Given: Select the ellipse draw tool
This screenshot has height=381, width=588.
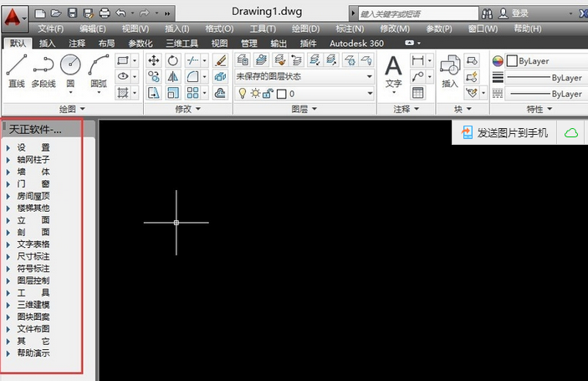Looking at the screenshot, I should pyautogui.click(x=123, y=76).
